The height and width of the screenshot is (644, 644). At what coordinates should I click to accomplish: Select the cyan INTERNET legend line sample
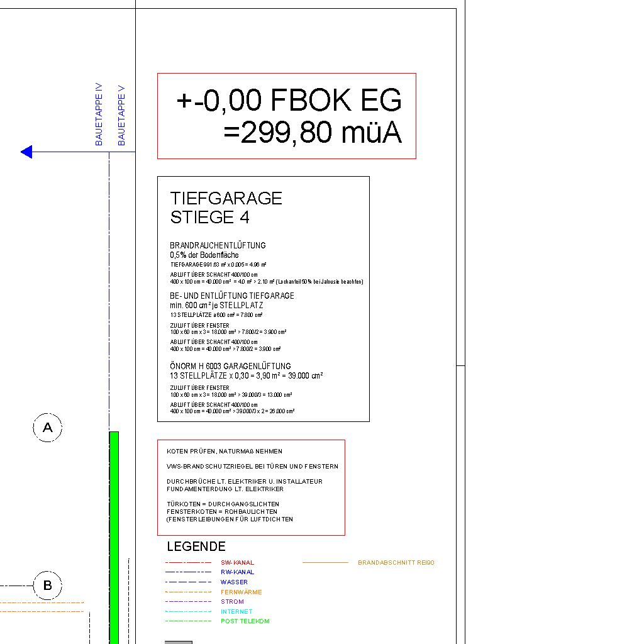189,611
